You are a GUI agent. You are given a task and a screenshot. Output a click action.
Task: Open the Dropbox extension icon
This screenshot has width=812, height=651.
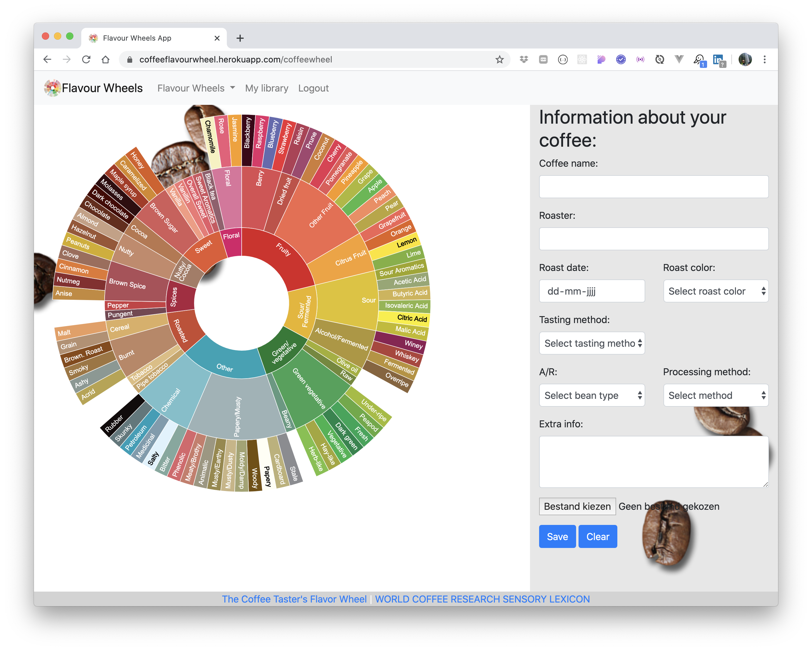[524, 59]
